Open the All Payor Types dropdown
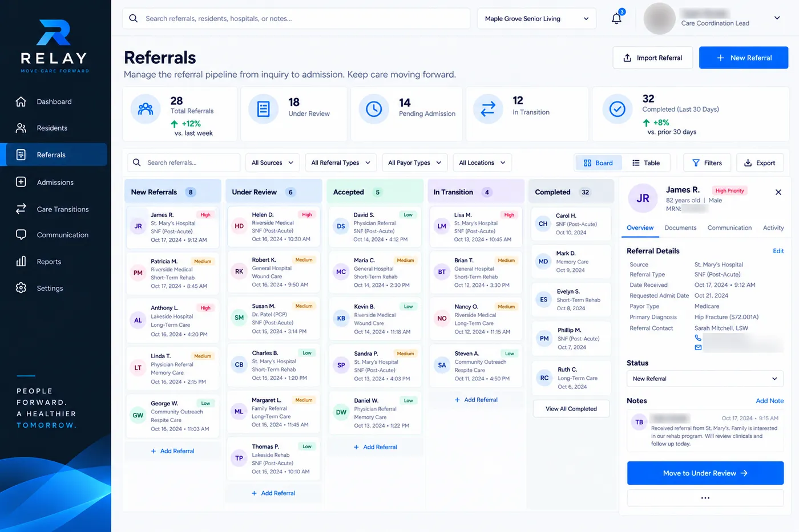This screenshot has width=799, height=532. [x=415, y=163]
